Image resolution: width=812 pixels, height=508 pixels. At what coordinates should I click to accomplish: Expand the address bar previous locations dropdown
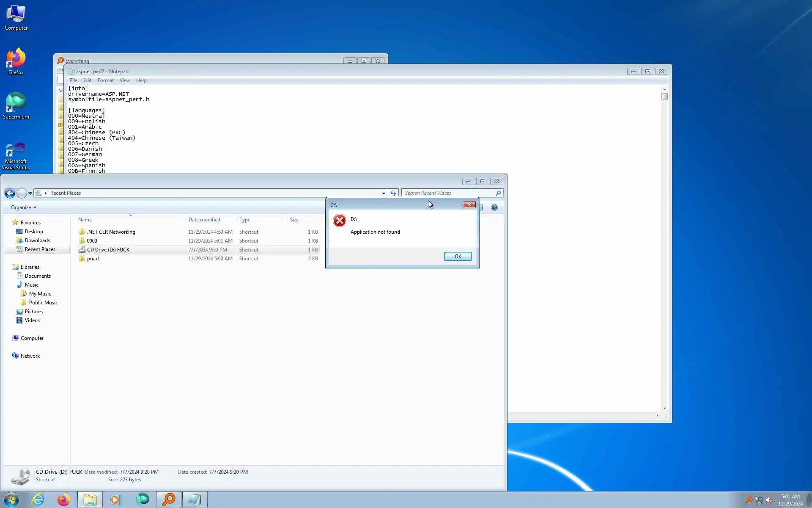(x=384, y=193)
